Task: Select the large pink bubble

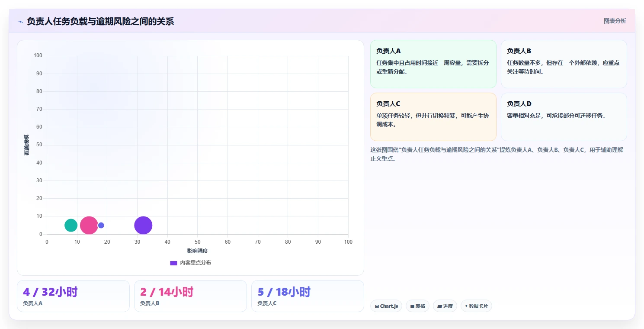Action: pyautogui.click(x=89, y=225)
